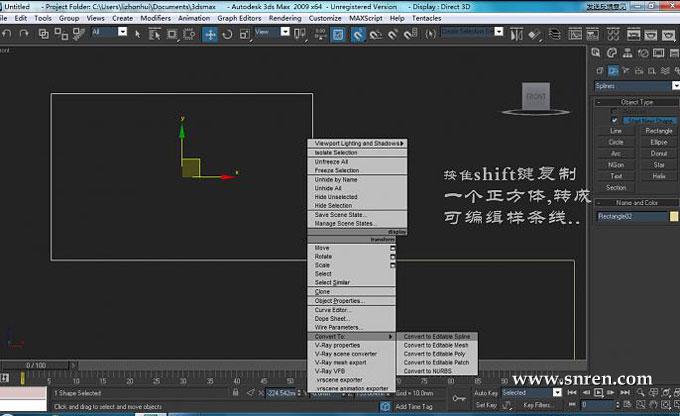Screen dimensions: 680x416
Task: Click the Align tool icon
Action: 535,34
